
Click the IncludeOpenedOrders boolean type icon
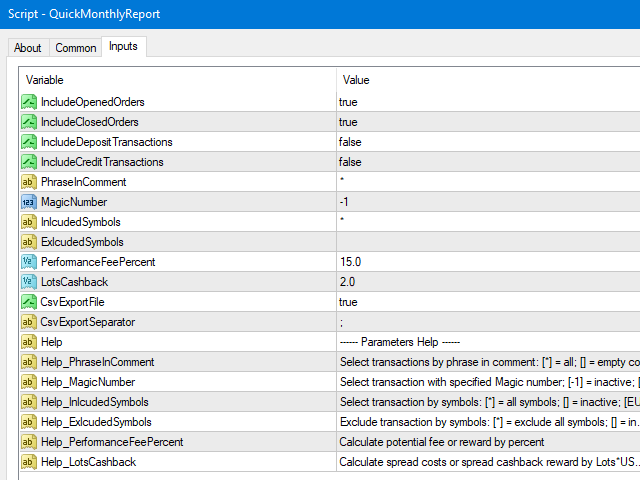(29, 102)
